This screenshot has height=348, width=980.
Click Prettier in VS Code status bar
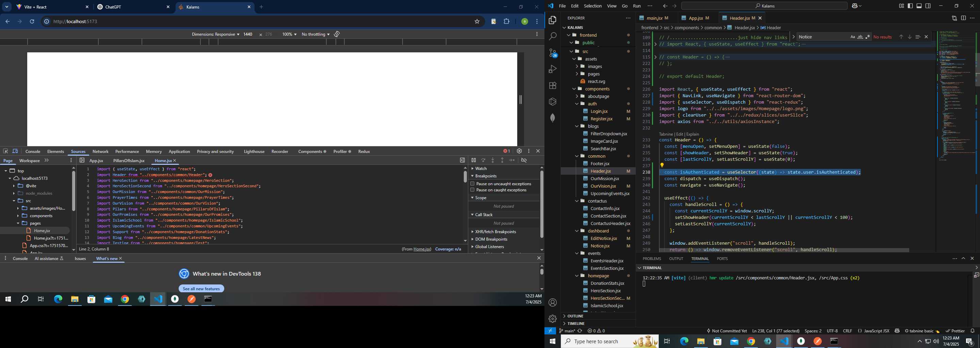954,331
